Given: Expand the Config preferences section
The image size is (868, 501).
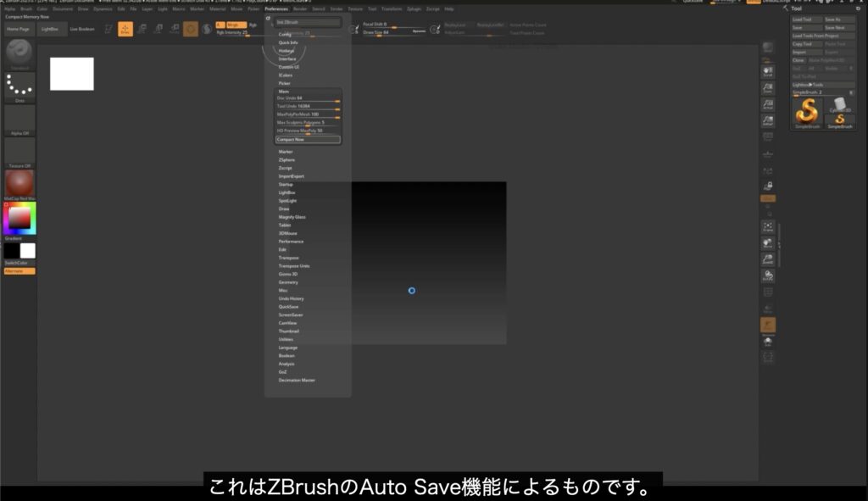Looking at the screenshot, I should pyautogui.click(x=285, y=34).
